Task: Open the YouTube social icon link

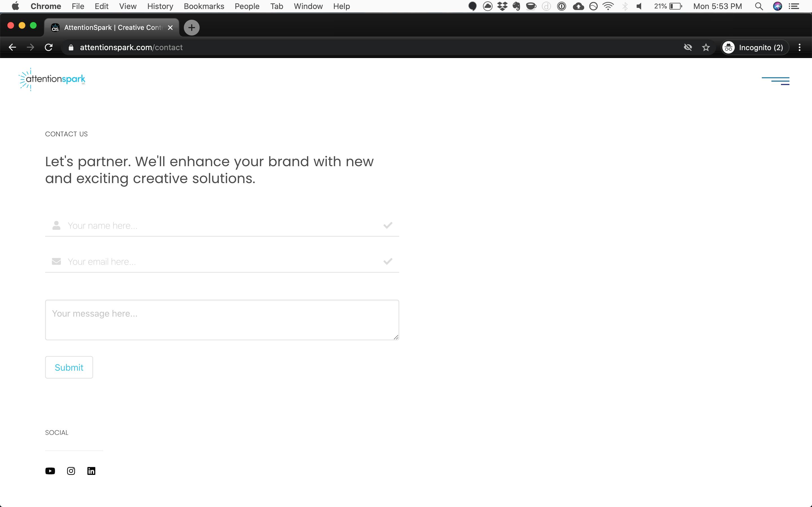Action: 50,471
